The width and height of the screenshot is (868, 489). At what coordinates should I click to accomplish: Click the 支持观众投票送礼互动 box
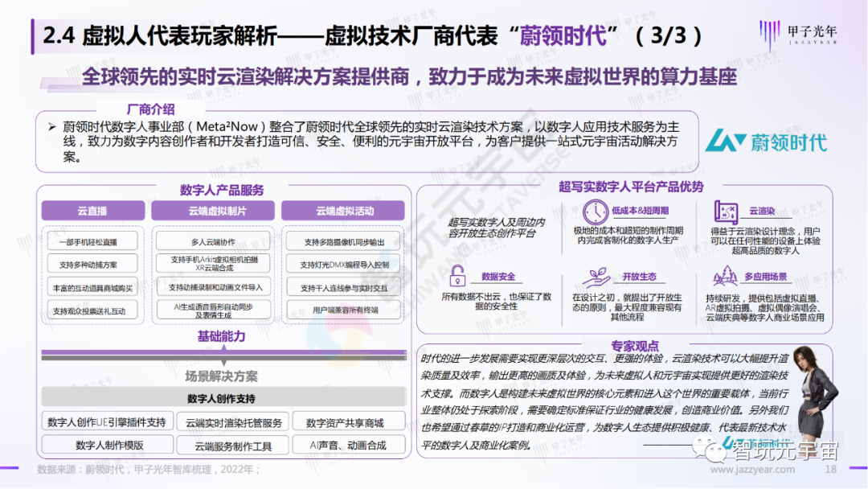coord(92,310)
